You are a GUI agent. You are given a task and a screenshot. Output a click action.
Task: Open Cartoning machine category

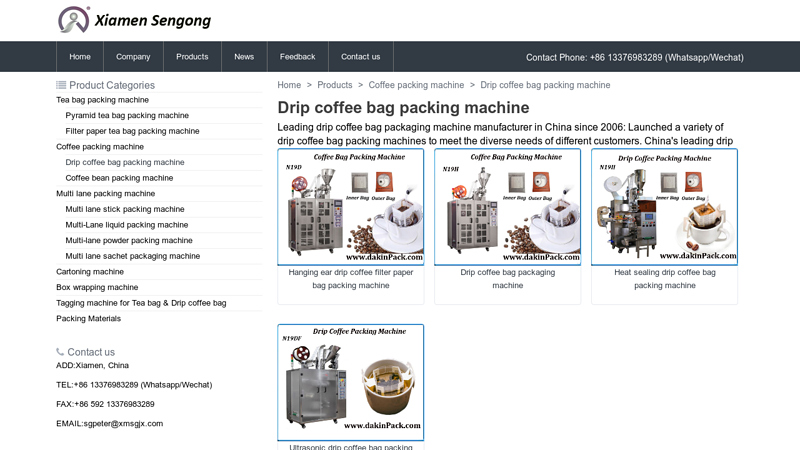coord(90,272)
